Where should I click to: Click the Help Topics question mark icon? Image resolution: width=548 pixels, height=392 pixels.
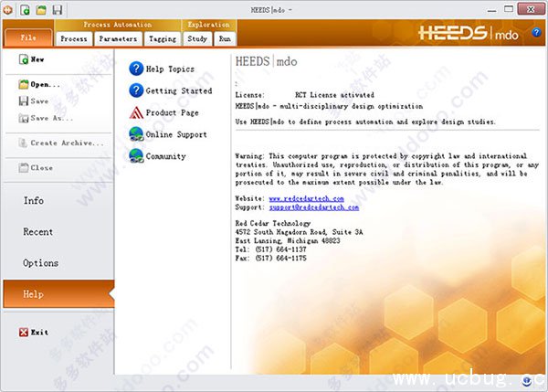click(136, 69)
